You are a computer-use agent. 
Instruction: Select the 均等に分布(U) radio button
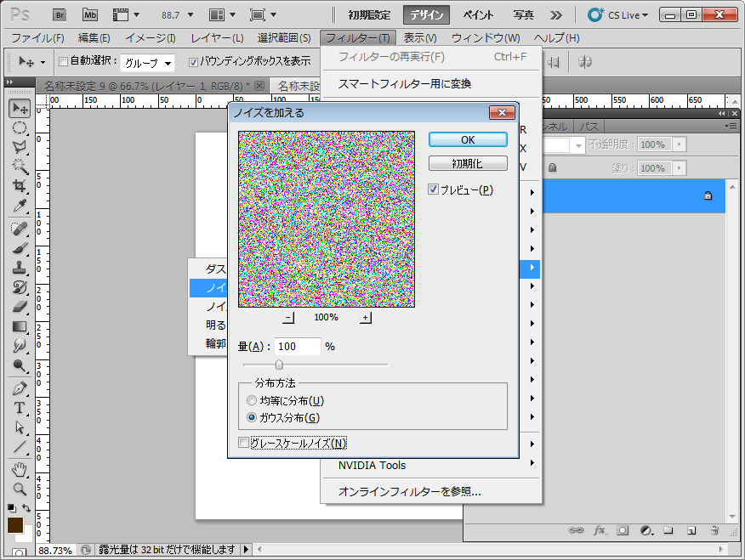[x=252, y=400]
